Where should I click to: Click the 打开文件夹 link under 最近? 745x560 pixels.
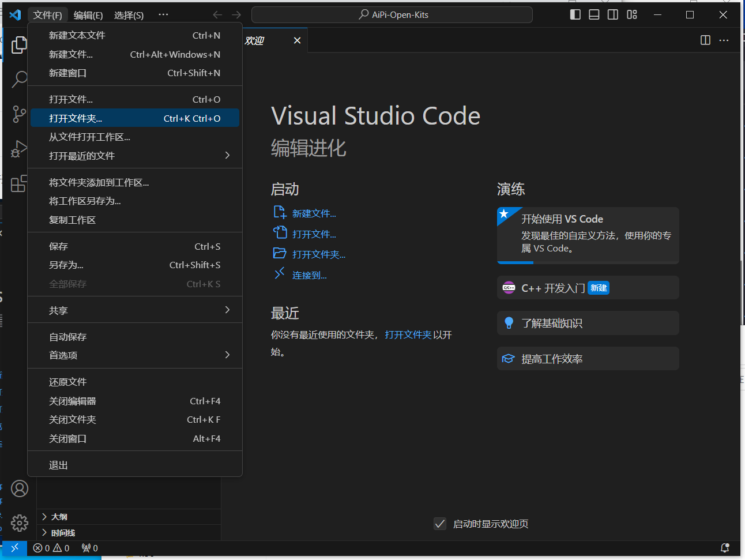click(408, 335)
